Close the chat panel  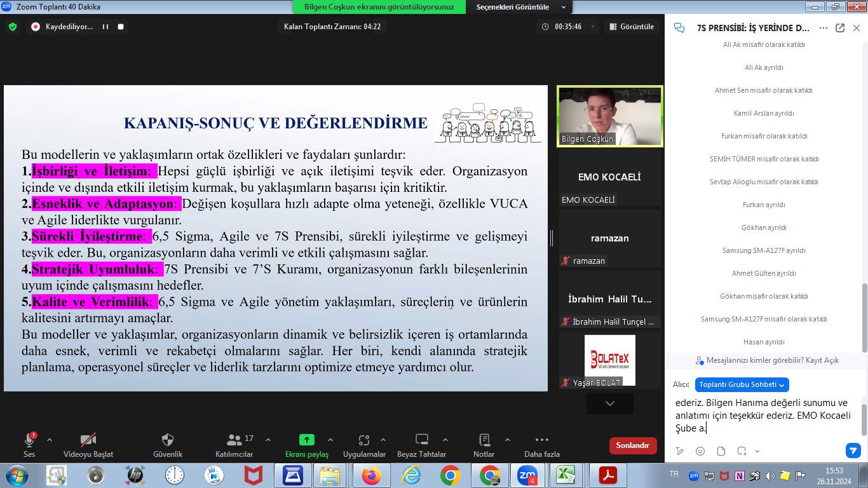pos(857,28)
